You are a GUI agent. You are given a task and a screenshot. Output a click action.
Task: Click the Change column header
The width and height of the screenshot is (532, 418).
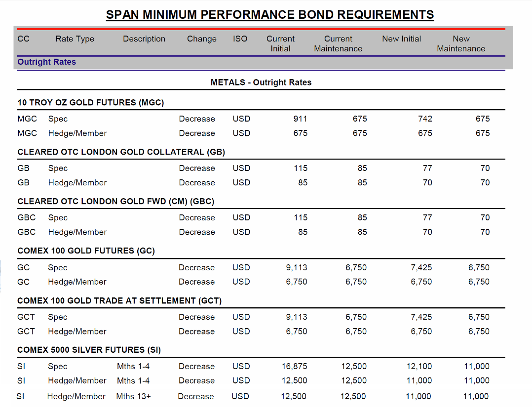point(201,39)
